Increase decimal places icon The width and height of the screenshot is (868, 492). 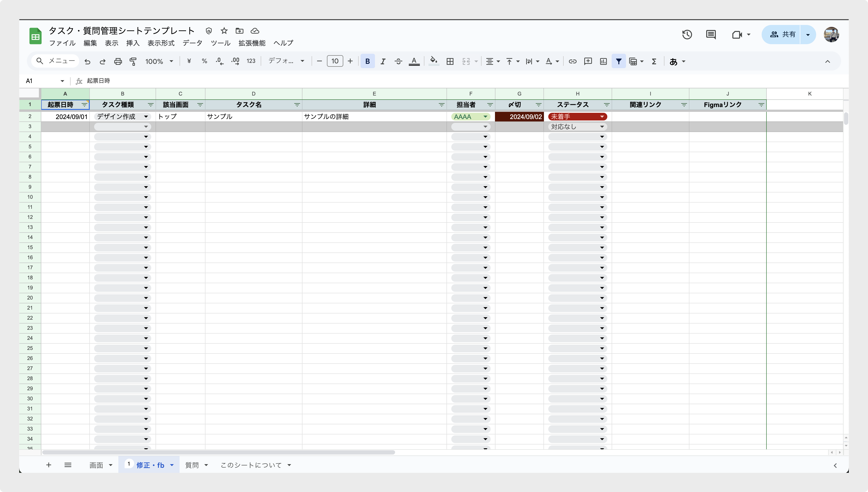click(x=235, y=61)
